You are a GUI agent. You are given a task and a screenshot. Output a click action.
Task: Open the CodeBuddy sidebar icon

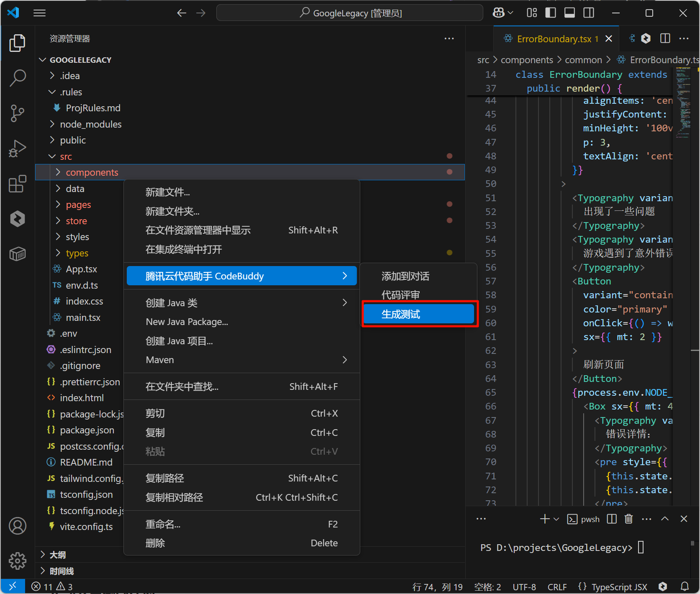pyautogui.click(x=18, y=219)
